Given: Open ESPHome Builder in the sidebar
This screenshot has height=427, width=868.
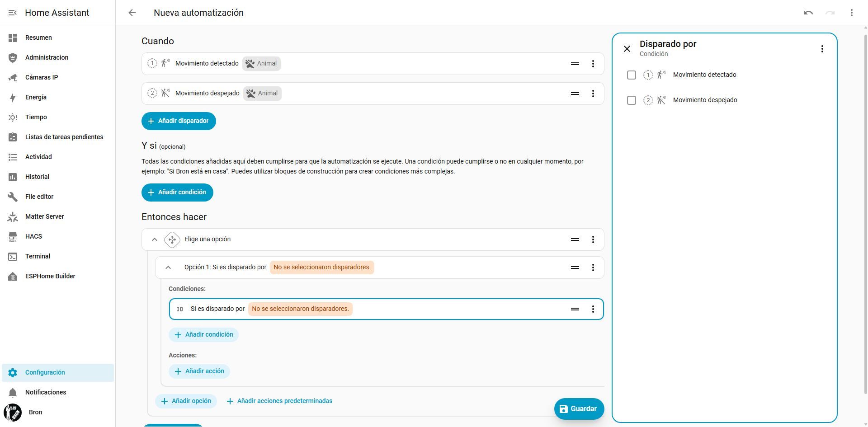Looking at the screenshot, I should coord(58,276).
